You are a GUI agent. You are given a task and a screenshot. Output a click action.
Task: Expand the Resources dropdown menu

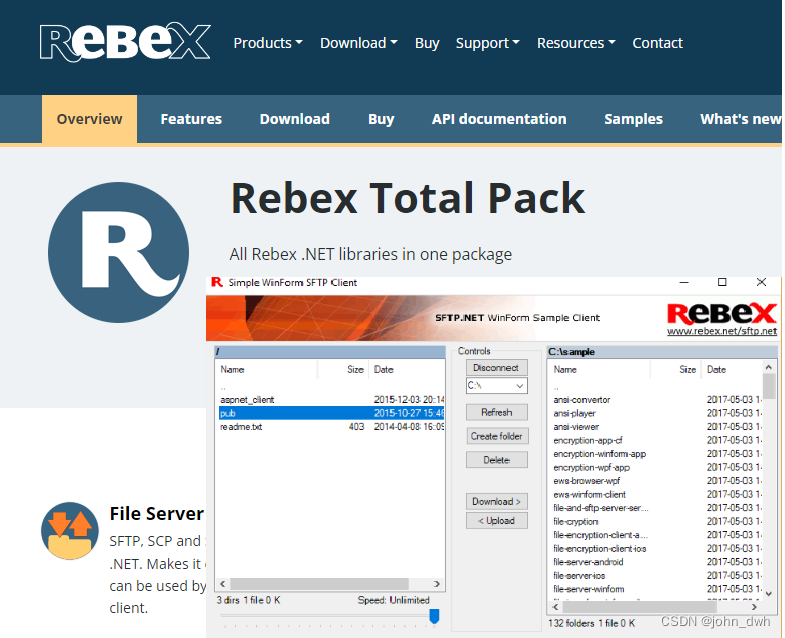576,43
